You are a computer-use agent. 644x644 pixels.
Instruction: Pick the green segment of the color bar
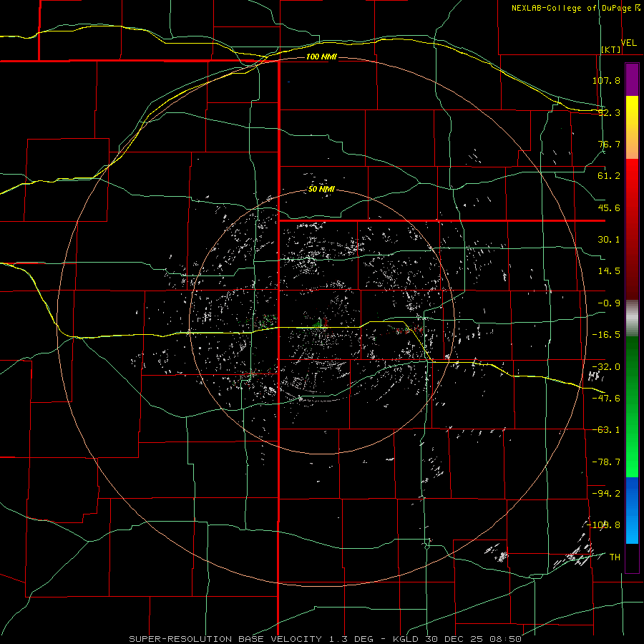coord(632,406)
